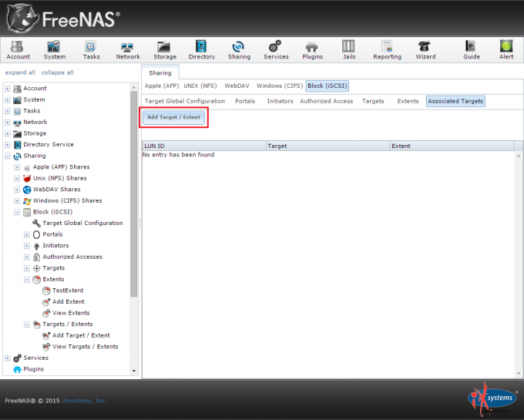Expand the Network tree node
The width and height of the screenshot is (524, 420).
tap(8, 123)
